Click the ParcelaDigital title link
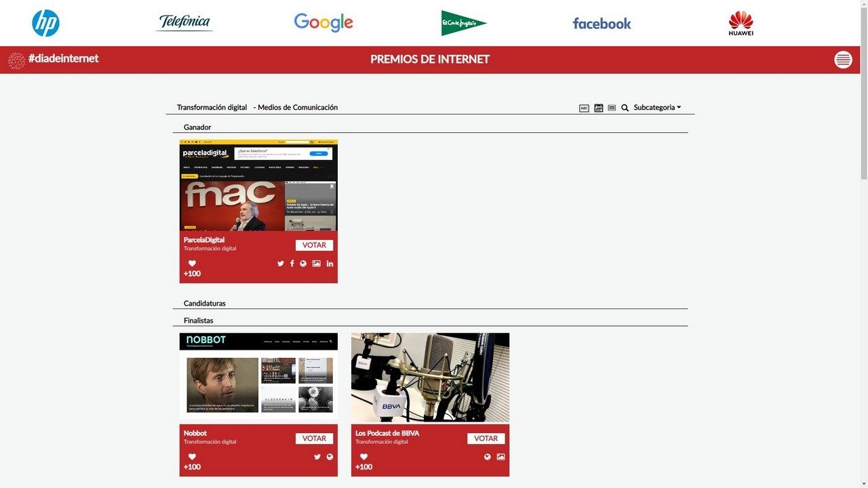The height and width of the screenshot is (488, 868). click(204, 240)
